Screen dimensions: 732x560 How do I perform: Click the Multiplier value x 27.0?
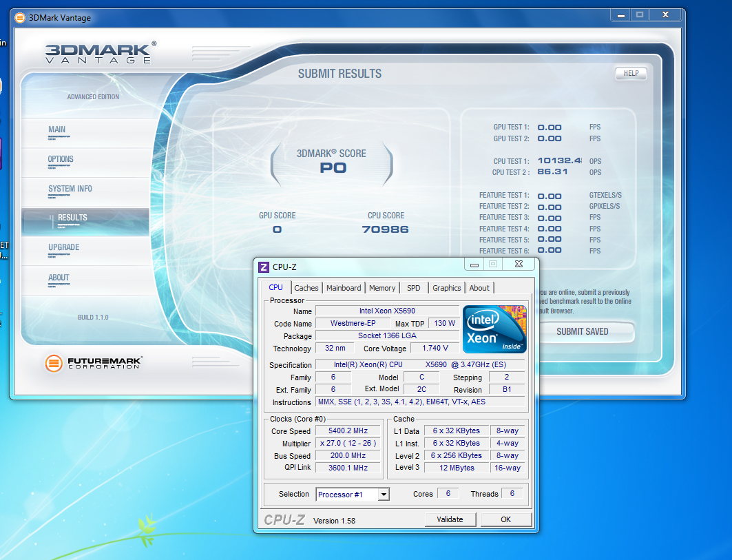click(x=348, y=443)
